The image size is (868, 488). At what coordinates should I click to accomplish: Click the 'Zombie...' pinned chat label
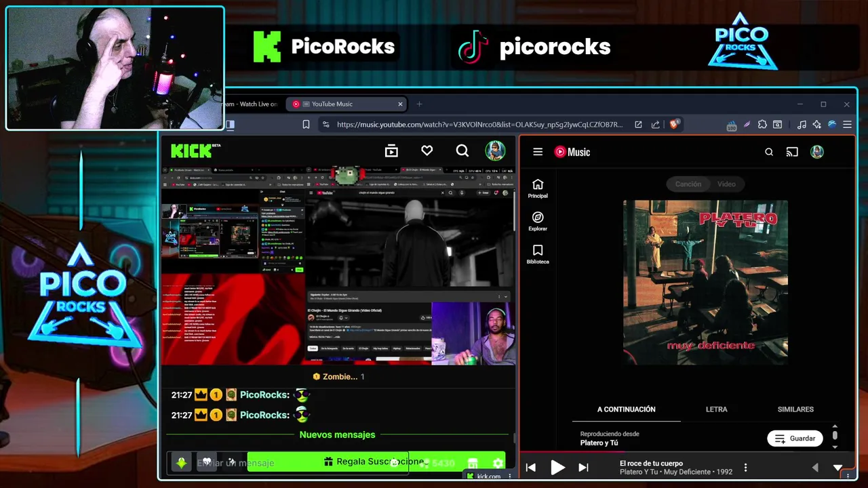[340, 377]
